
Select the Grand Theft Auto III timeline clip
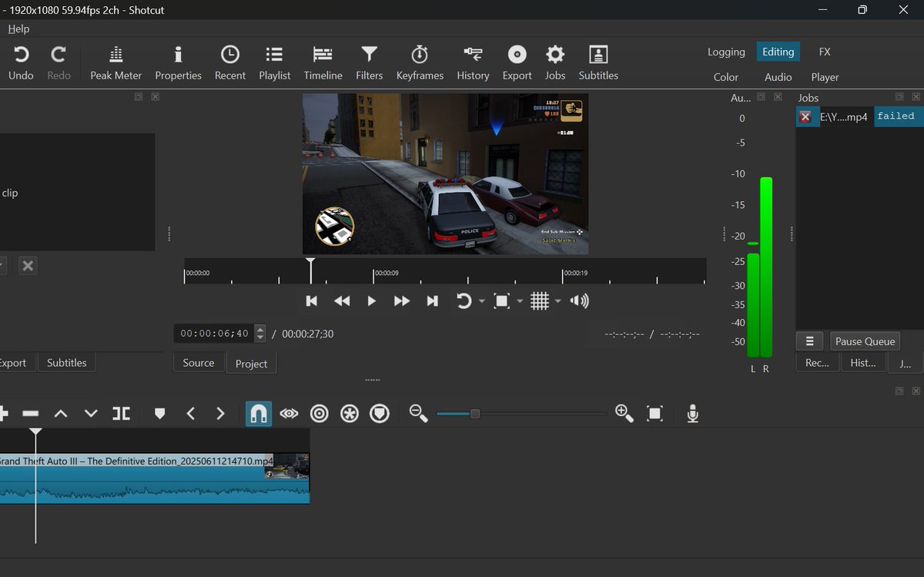[x=155, y=478]
